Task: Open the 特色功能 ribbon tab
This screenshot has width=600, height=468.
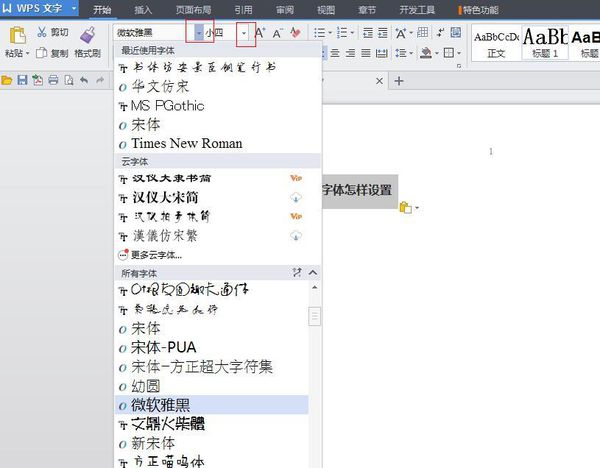Action: click(x=478, y=10)
